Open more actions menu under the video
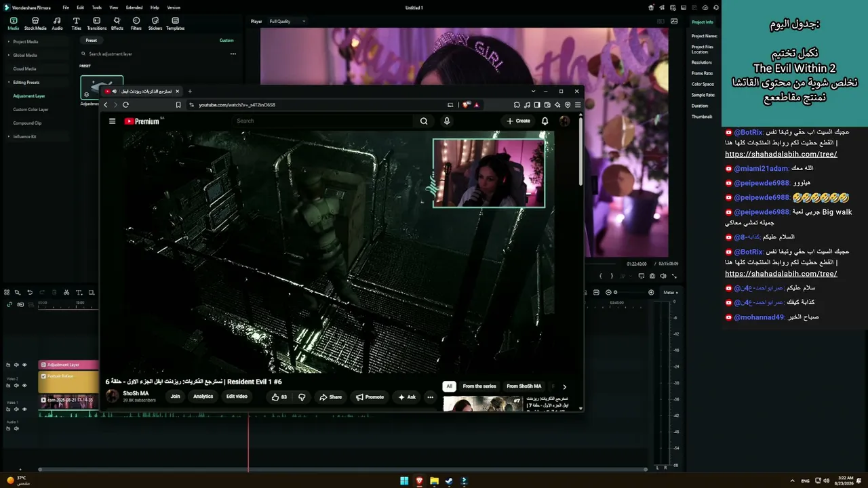The width and height of the screenshot is (868, 488). [x=430, y=397]
